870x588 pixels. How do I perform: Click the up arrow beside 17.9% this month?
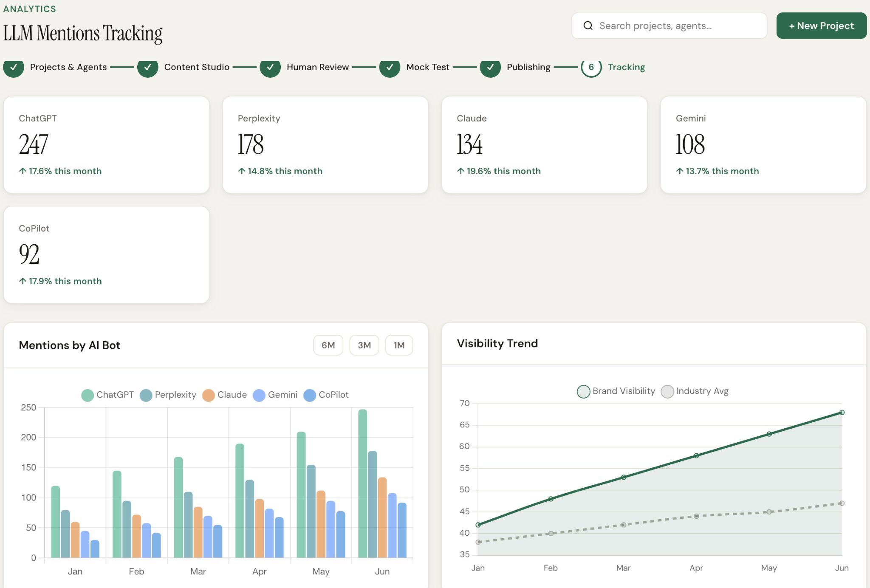tap(23, 281)
